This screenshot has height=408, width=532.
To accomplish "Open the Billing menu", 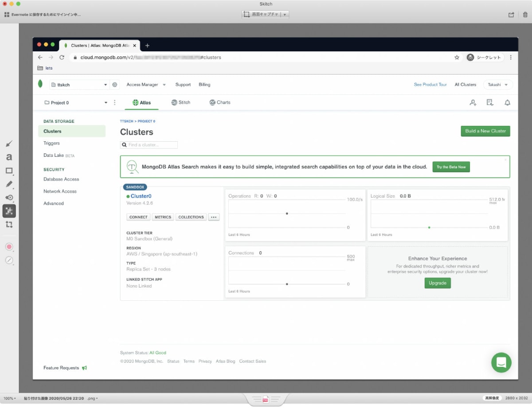I will click(x=204, y=85).
